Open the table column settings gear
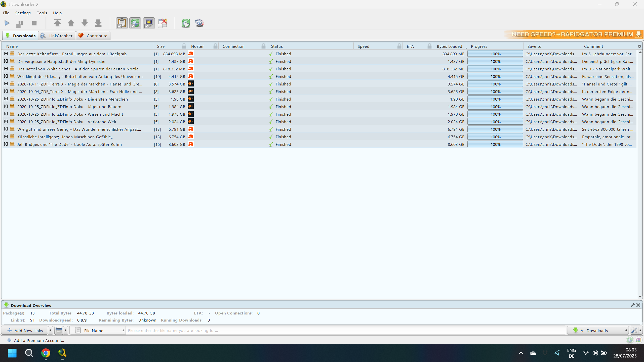 (x=639, y=46)
